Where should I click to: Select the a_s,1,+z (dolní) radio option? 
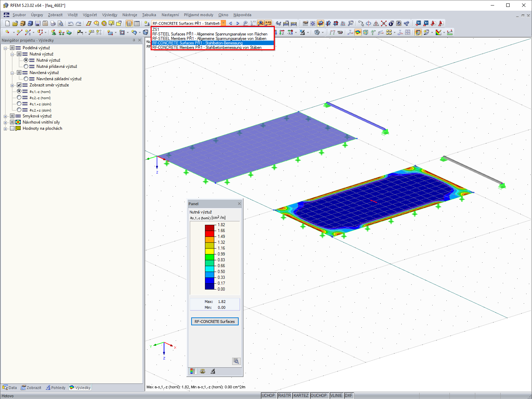(19, 104)
